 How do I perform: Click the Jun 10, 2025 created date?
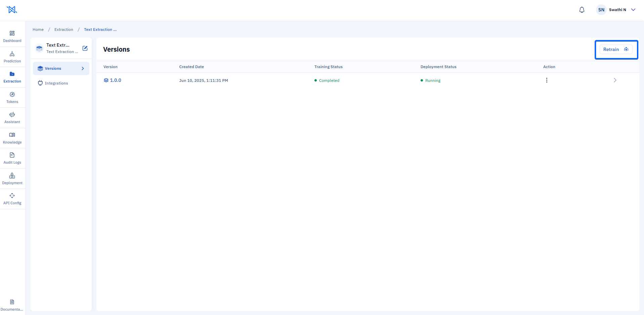tap(204, 81)
